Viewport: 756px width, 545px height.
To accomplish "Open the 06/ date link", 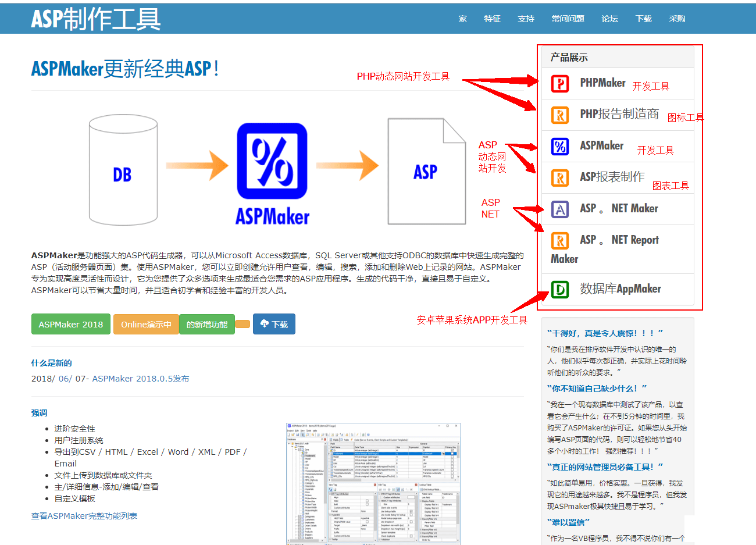I will coord(65,379).
